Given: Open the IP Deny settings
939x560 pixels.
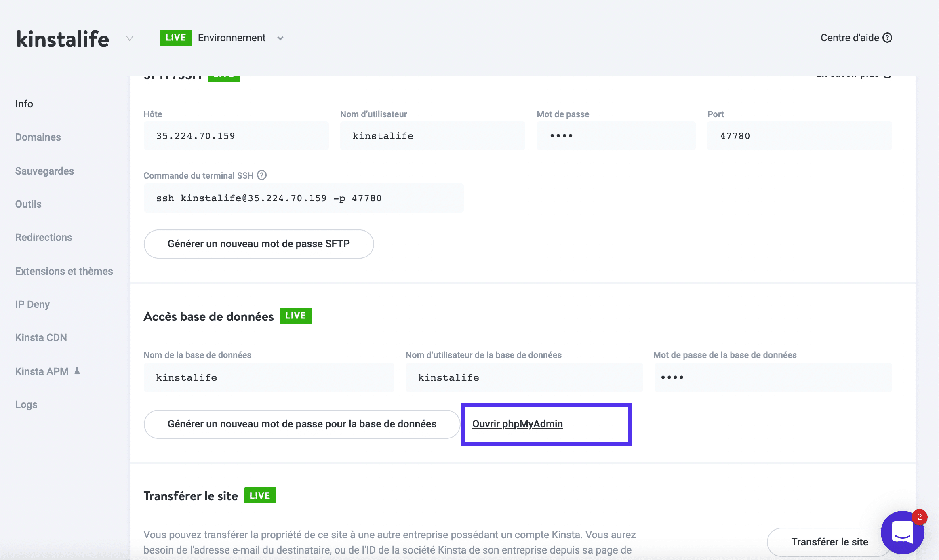Looking at the screenshot, I should 32,304.
